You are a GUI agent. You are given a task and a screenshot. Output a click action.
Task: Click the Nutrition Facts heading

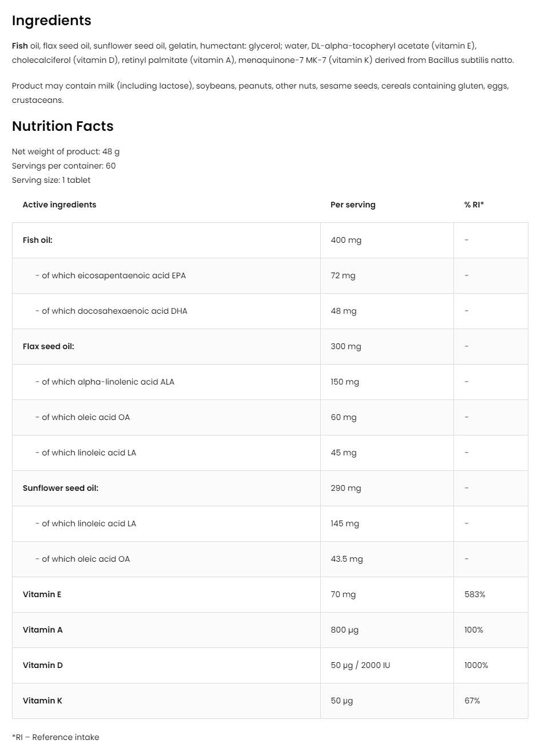63,126
